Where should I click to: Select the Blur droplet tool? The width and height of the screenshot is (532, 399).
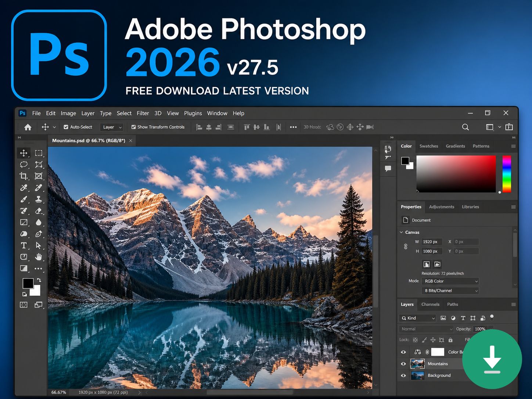pos(39,222)
